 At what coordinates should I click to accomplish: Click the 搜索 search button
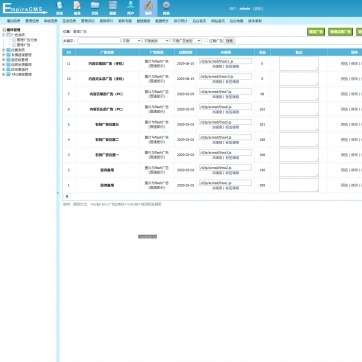(229, 41)
